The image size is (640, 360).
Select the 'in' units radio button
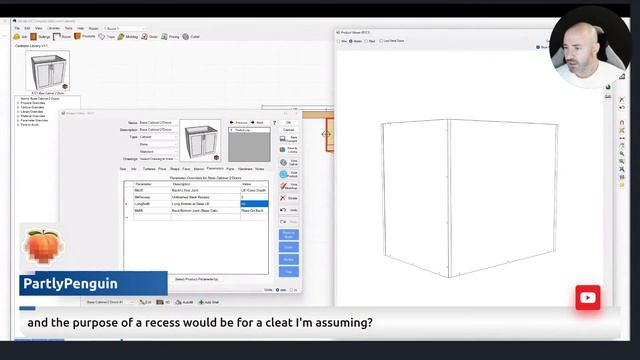click(291, 290)
